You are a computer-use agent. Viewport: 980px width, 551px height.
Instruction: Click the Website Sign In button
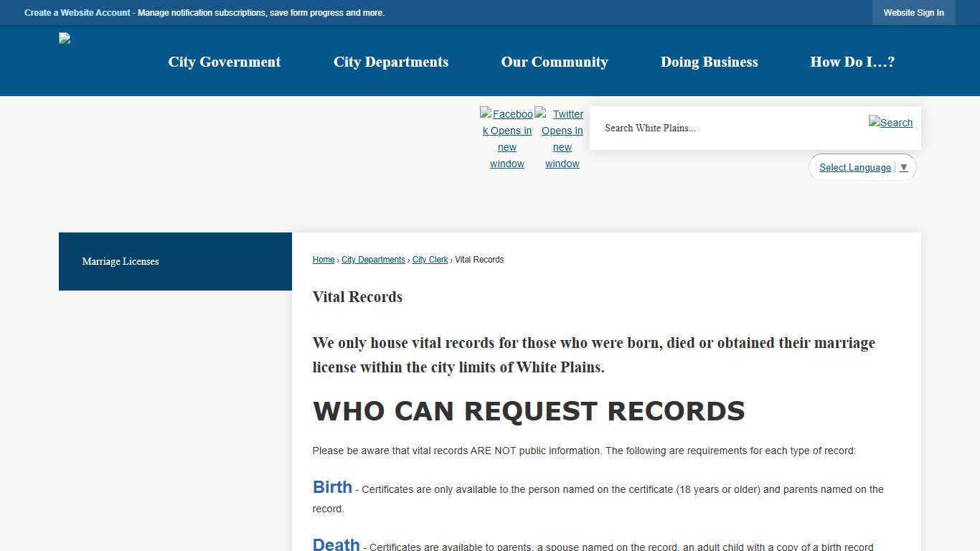click(x=913, y=13)
